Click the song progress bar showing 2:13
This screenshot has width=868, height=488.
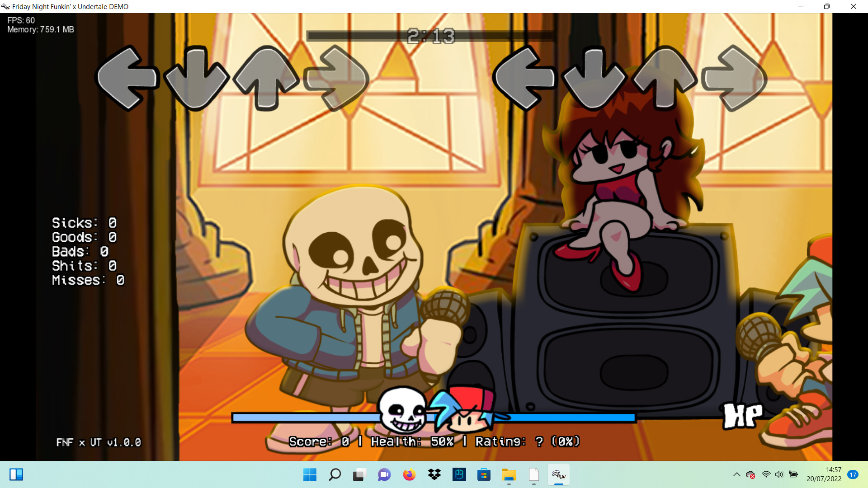(429, 35)
